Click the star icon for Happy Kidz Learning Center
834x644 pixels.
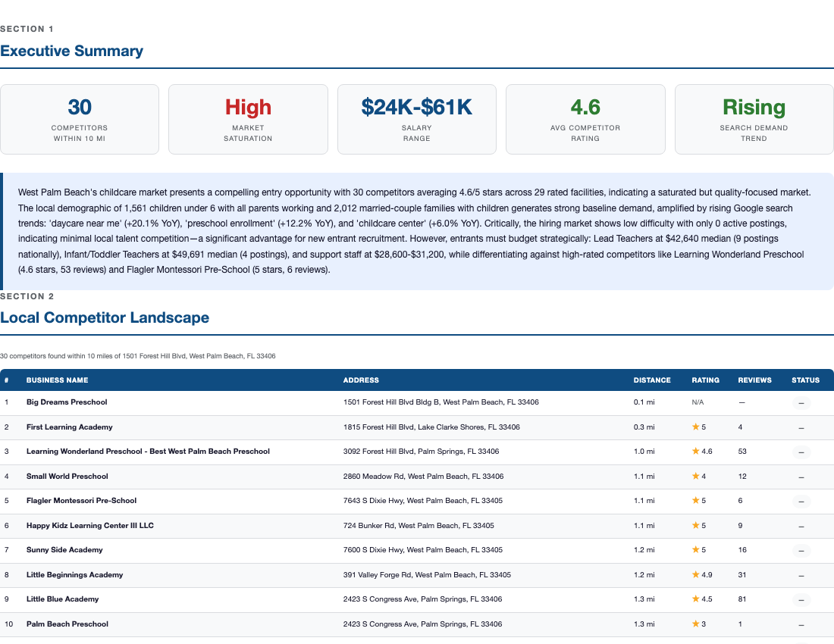695,525
